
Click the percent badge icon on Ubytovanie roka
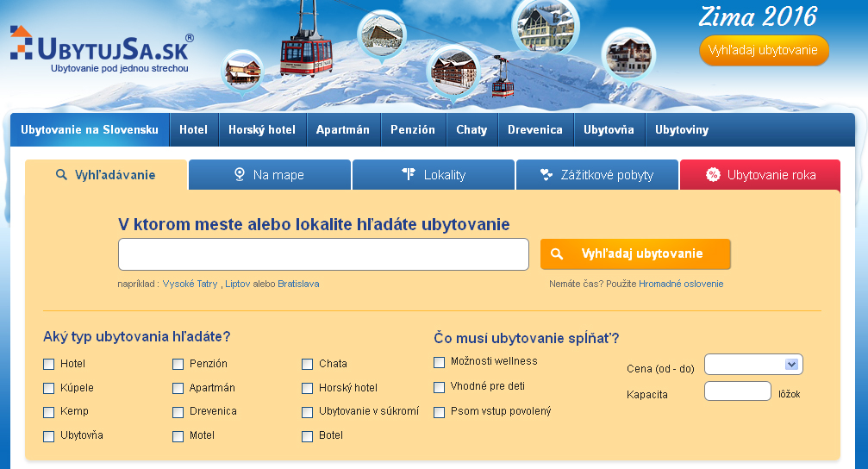coord(713,175)
